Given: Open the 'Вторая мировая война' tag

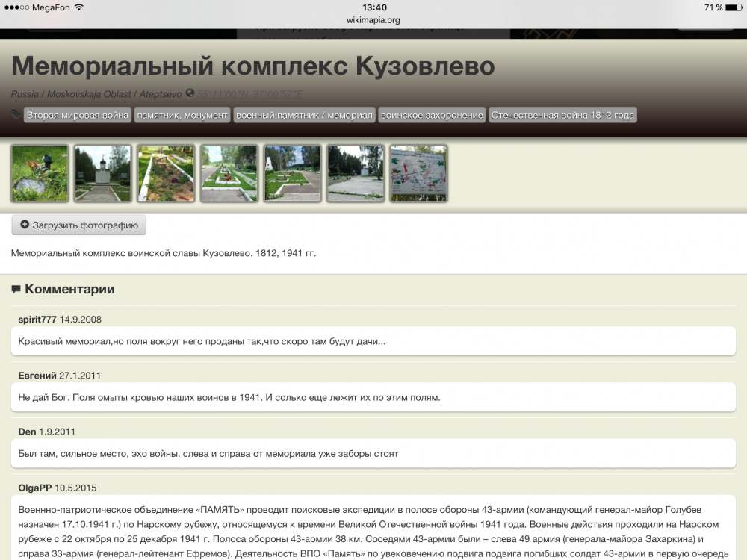Looking at the screenshot, I should pos(78,115).
